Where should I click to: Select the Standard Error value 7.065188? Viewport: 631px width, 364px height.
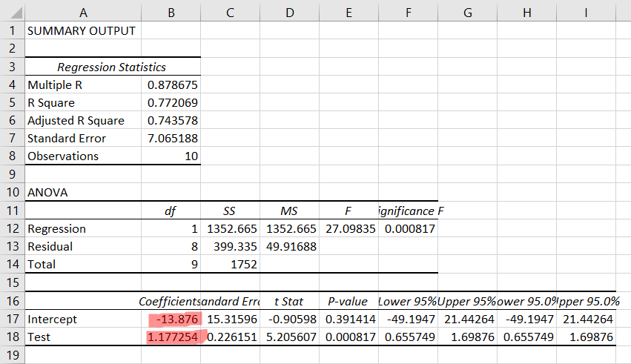[172, 138]
